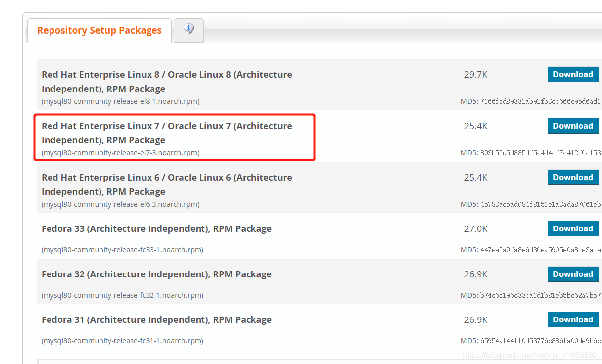602x364 pixels.
Task: Click the 27.0K file size value
Action: (x=476, y=229)
